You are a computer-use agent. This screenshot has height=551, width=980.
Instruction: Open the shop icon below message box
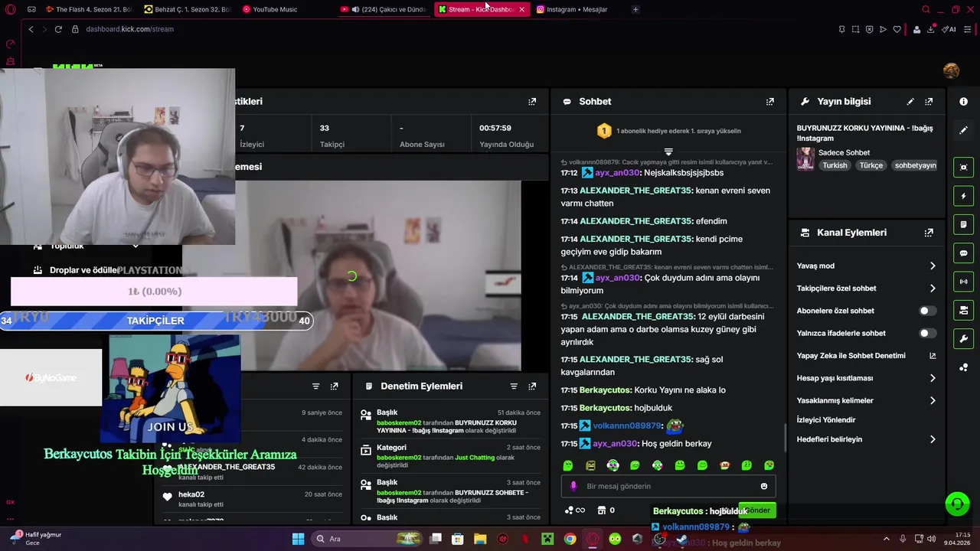pyautogui.click(x=602, y=510)
